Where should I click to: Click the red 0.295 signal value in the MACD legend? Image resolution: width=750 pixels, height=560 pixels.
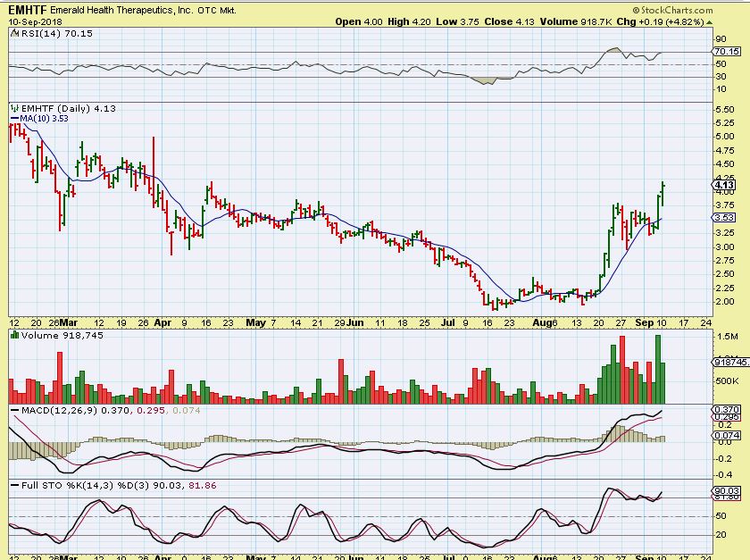pyautogui.click(x=151, y=411)
